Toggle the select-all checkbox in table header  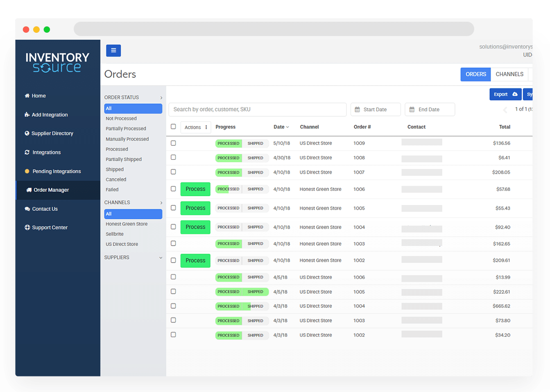(173, 127)
